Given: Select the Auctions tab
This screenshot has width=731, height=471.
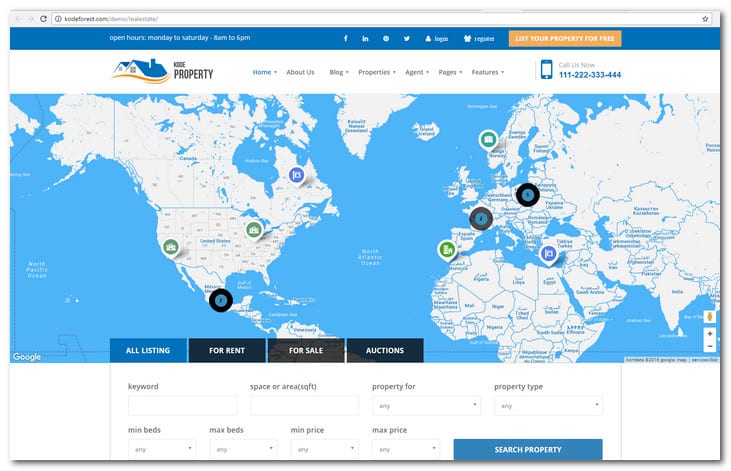Looking at the screenshot, I should point(384,351).
